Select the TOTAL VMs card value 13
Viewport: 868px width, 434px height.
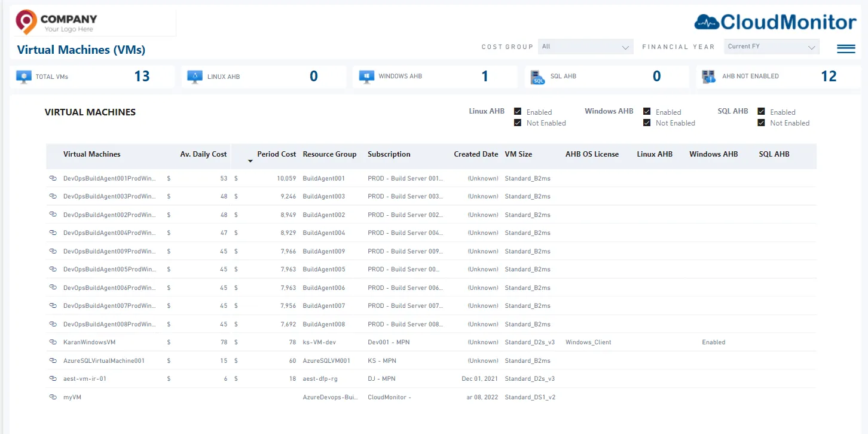(142, 77)
